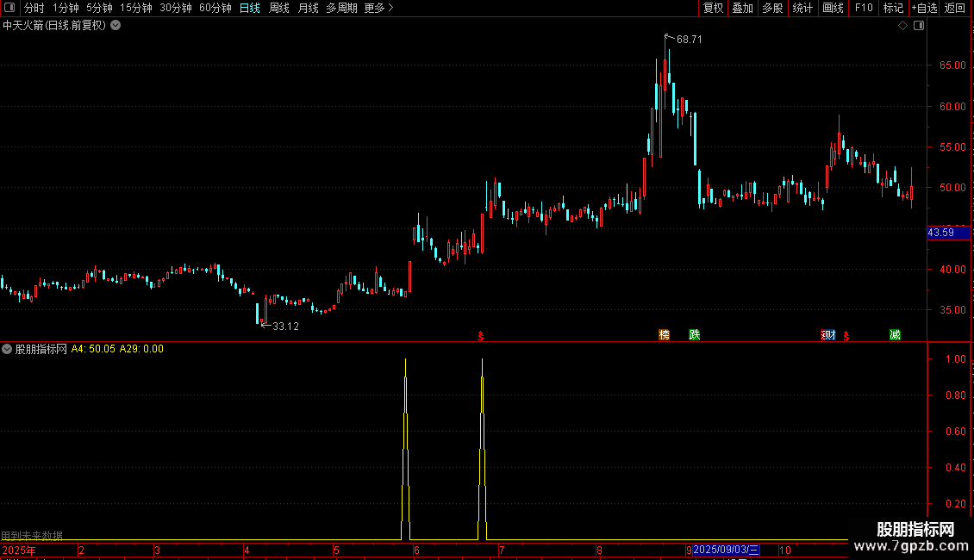The height and width of the screenshot is (560, 974).
Task: Select the 1分钟 period tab
Action: point(66,8)
